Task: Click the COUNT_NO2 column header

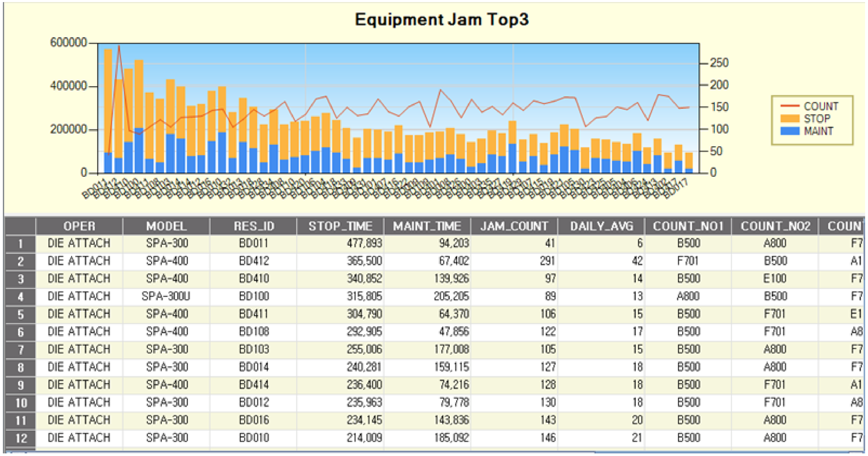Action: [x=775, y=226]
